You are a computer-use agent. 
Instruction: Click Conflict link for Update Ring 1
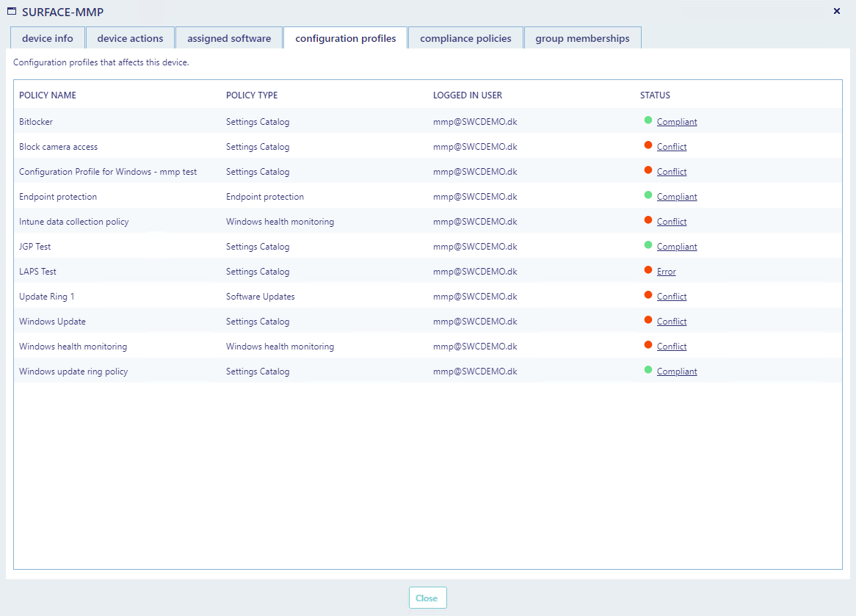(x=671, y=297)
